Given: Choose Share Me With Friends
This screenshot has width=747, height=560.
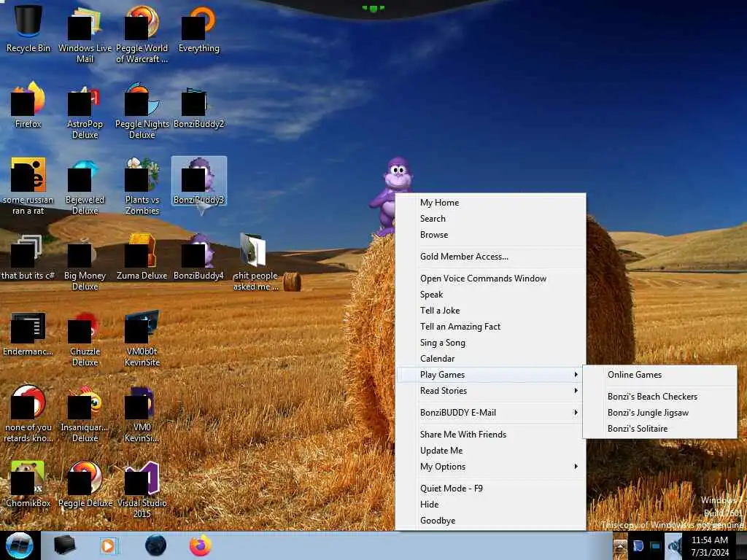Looking at the screenshot, I should click(491, 435).
